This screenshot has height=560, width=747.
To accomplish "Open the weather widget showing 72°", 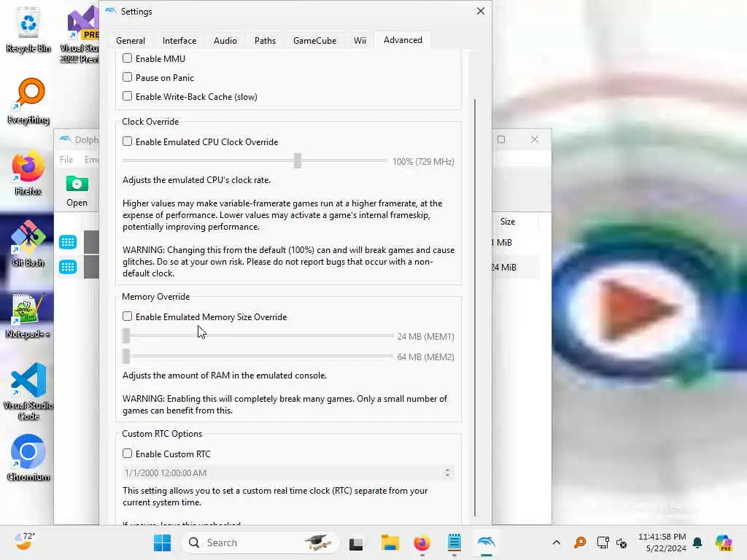I will click(x=24, y=542).
